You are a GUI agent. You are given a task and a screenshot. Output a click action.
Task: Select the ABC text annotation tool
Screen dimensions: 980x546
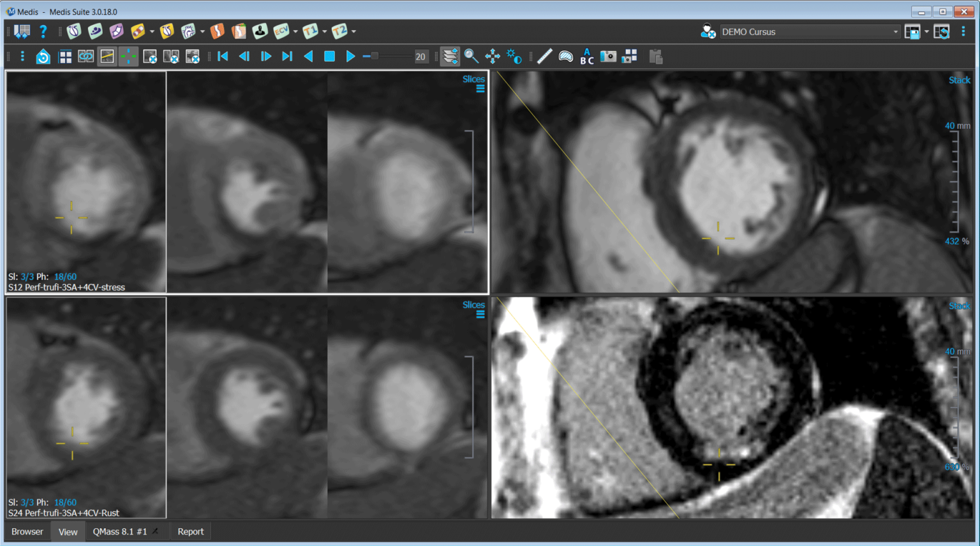586,57
